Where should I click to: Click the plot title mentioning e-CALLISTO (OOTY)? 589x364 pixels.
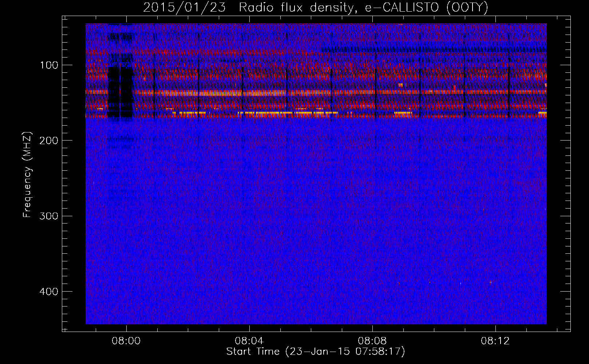316,7
